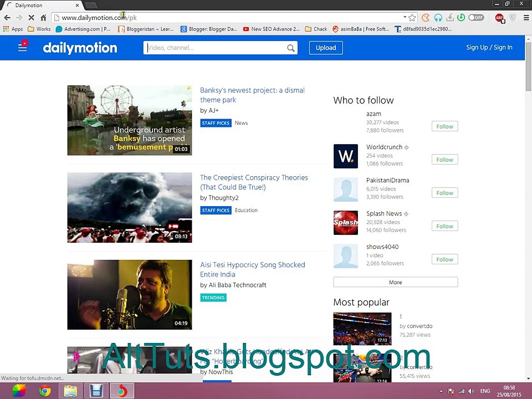Expand the address bar dropdown arrow

pos(405,17)
